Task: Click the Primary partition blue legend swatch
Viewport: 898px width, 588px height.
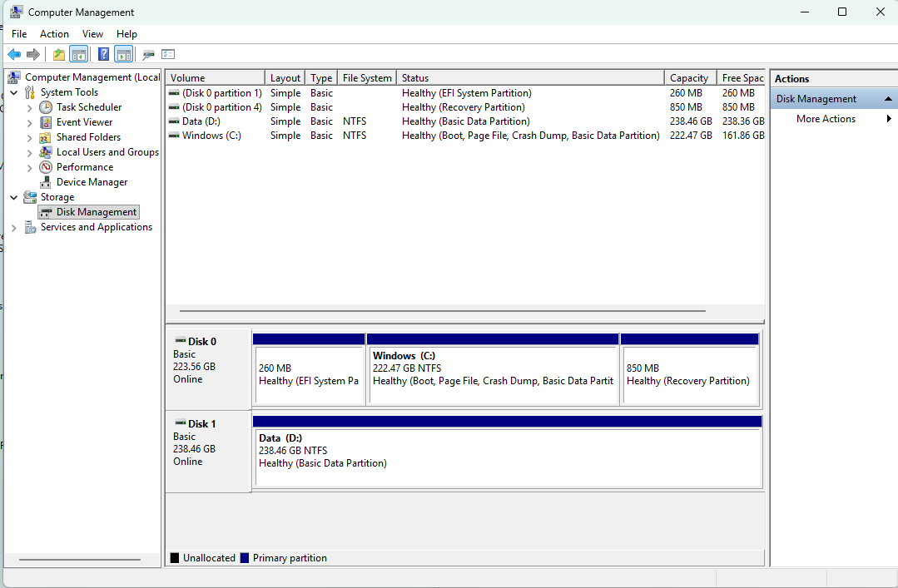Action: 245,558
